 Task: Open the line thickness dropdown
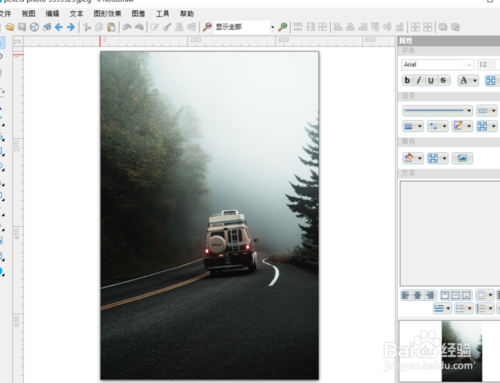pos(413,126)
